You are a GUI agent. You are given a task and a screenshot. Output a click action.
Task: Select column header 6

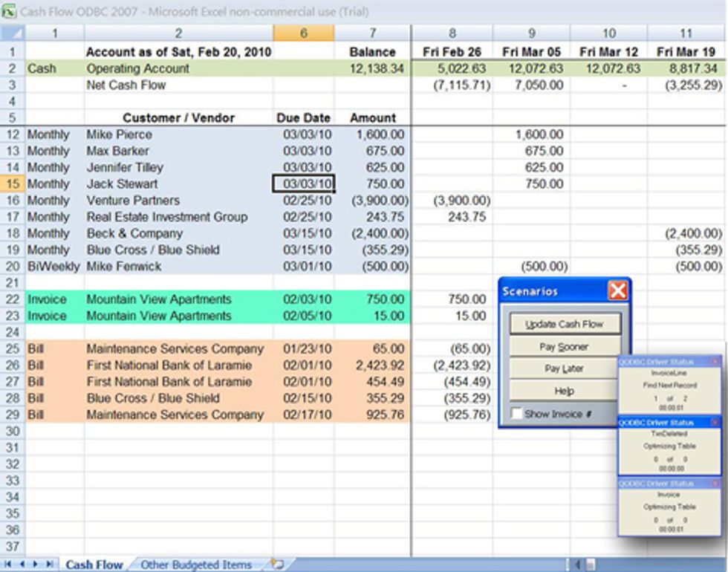coord(304,33)
